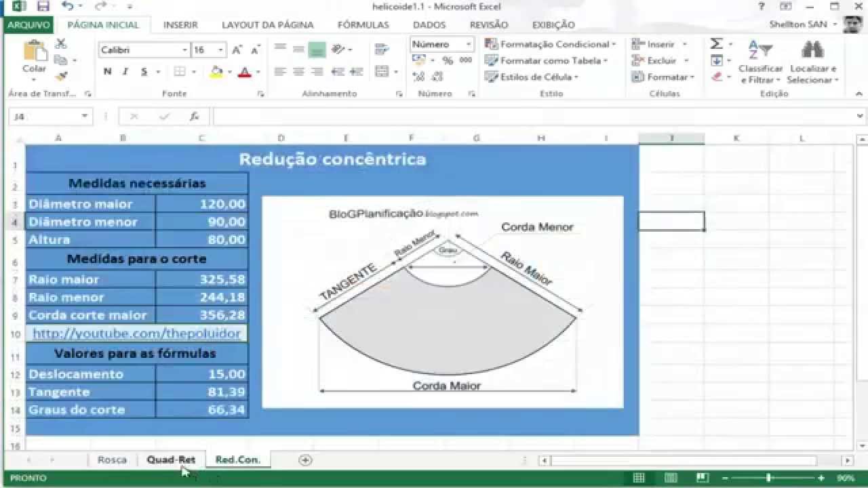
Task: Toggle wrap text button
Action: click(x=381, y=49)
